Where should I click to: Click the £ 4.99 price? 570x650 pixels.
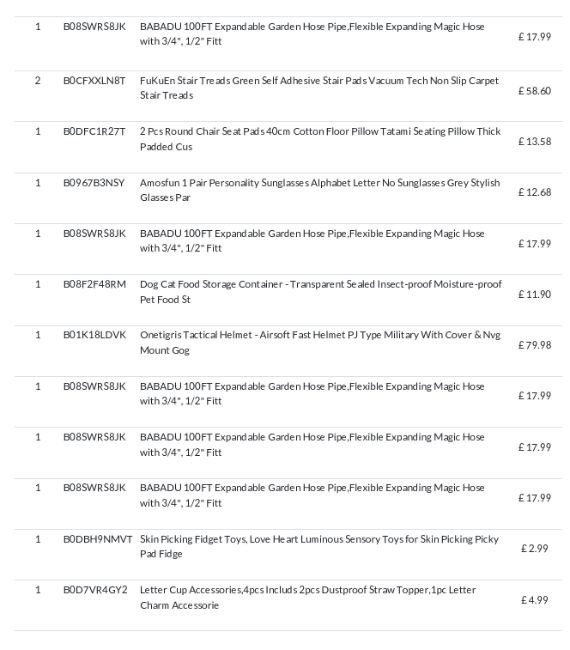tap(534, 600)
